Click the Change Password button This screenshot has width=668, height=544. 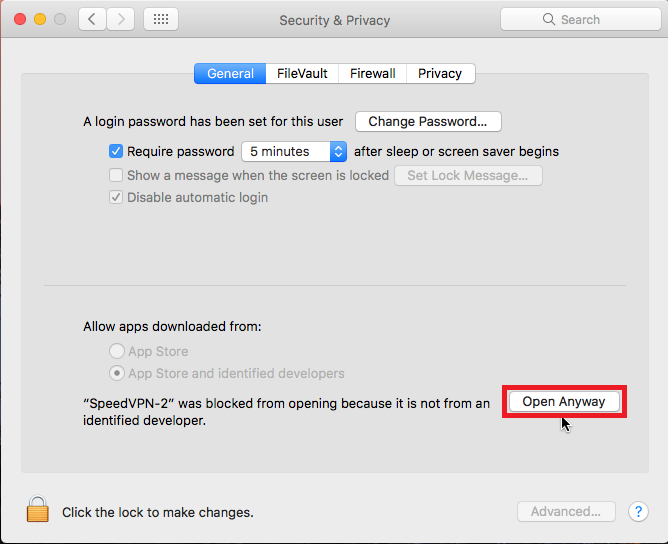(428, 122)
